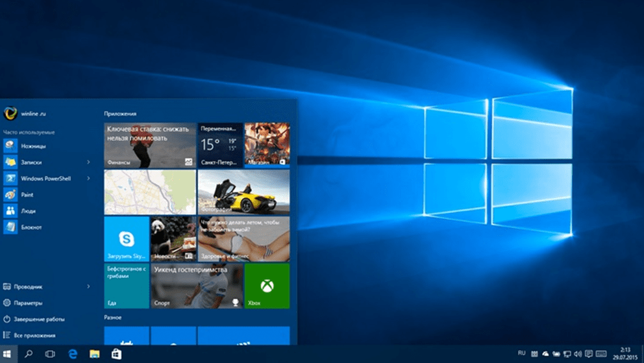Image resolution: width=644 pixels, height=363 pixels.
Task: Open Все приложения (All apps) list
Action: click(x=34, y=336)
